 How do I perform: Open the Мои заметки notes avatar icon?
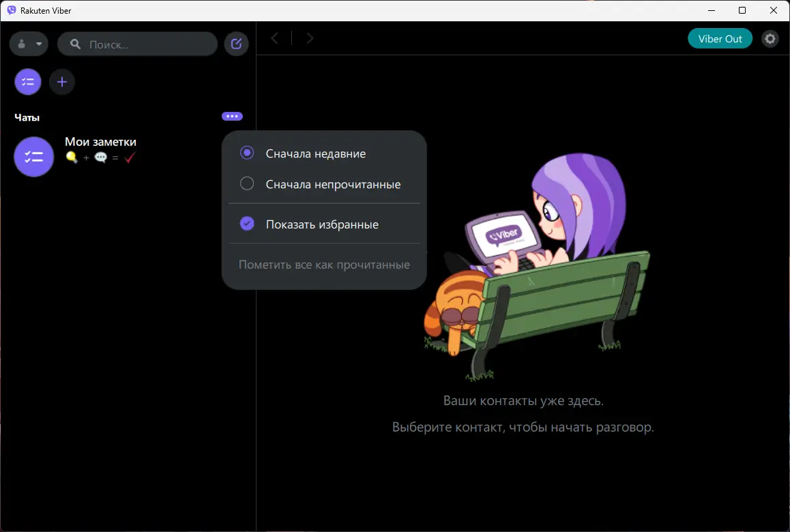[x=33, y=157]
